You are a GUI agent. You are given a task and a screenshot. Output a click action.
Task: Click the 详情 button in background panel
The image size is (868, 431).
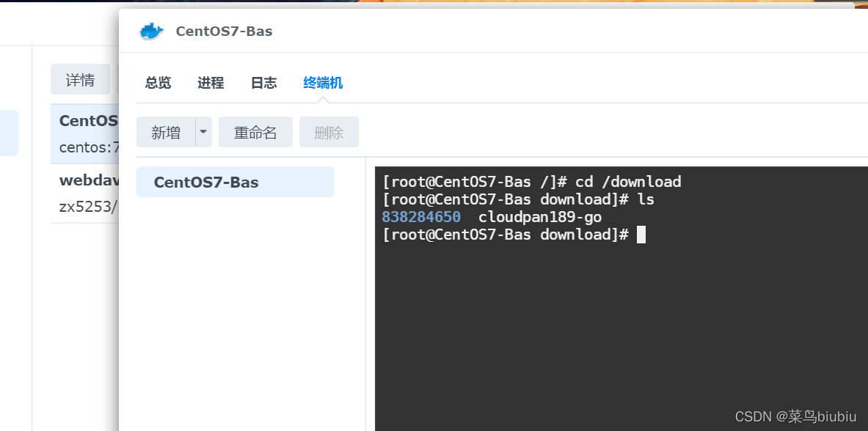click(80, 78)
